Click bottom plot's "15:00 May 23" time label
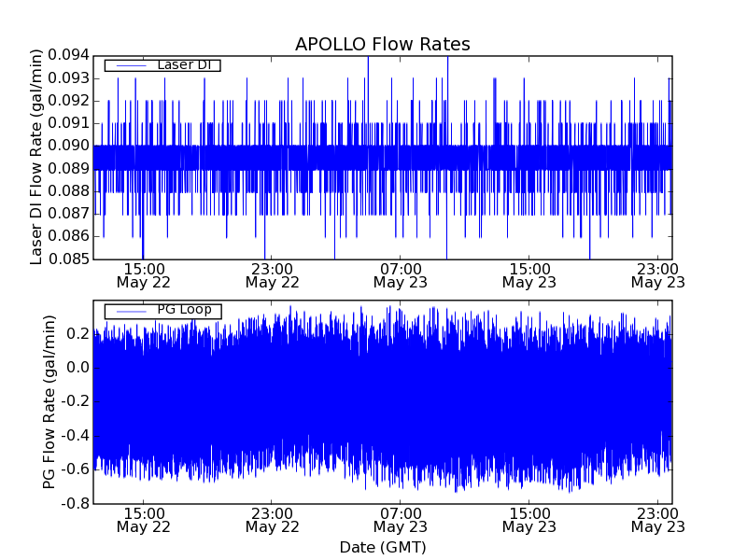The width and height of the screenshot is (747, 560). [529, 520]
